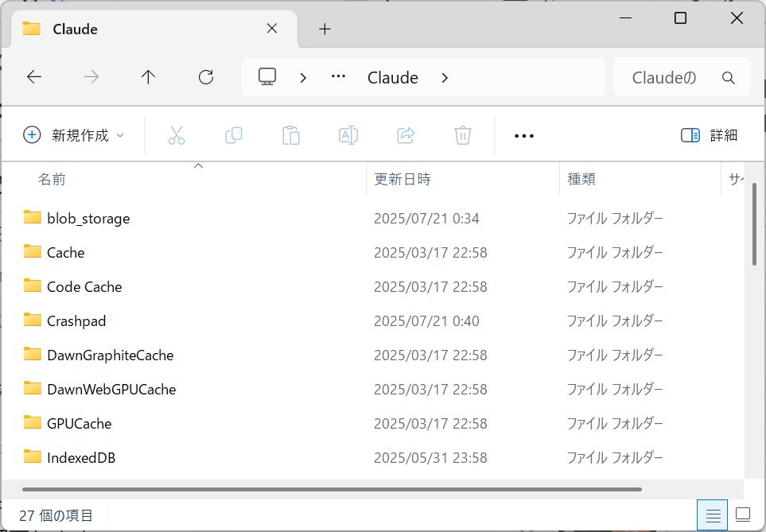Select the DawnGraphiteCache folder

[111, 355]
